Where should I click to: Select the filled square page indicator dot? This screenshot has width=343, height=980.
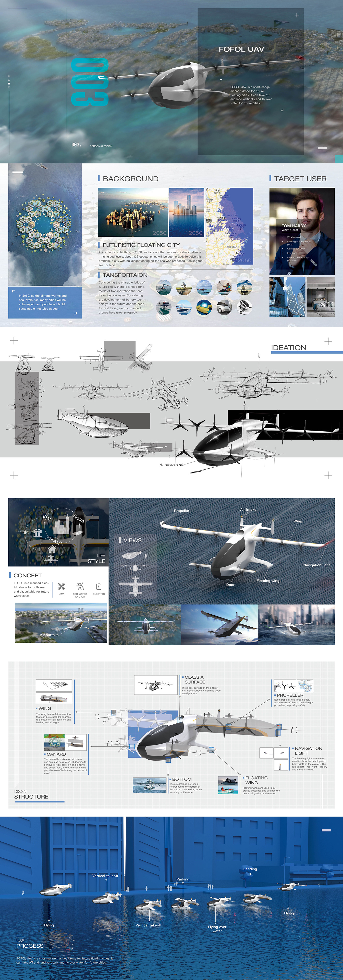click(x=9, y=84)
